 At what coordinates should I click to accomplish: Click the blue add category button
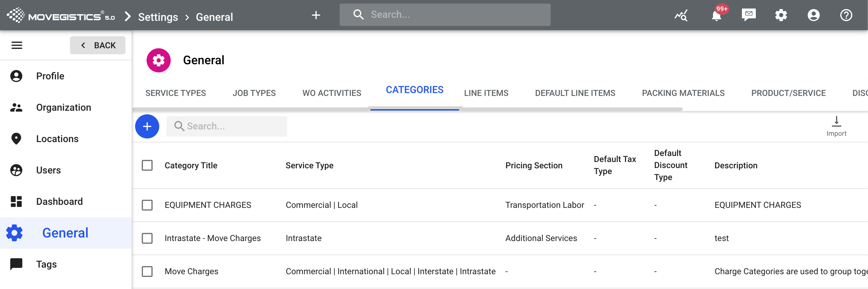point(147,126)
